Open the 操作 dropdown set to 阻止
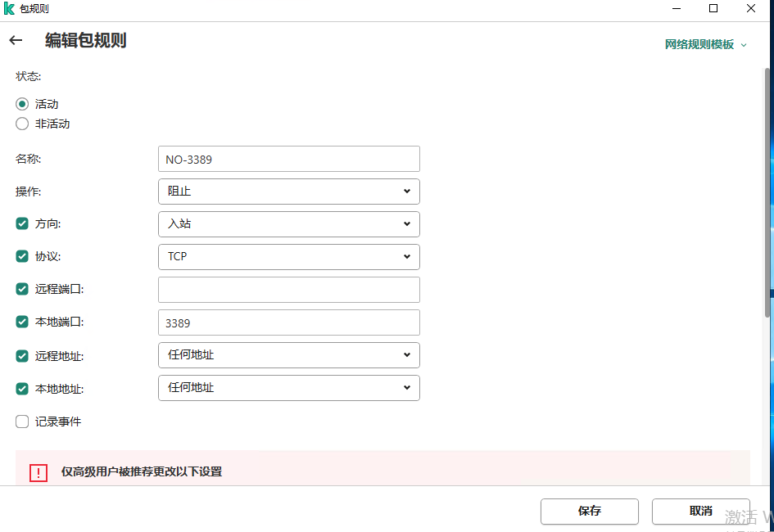Screen dimensions: 774x532 click(288, 192)
